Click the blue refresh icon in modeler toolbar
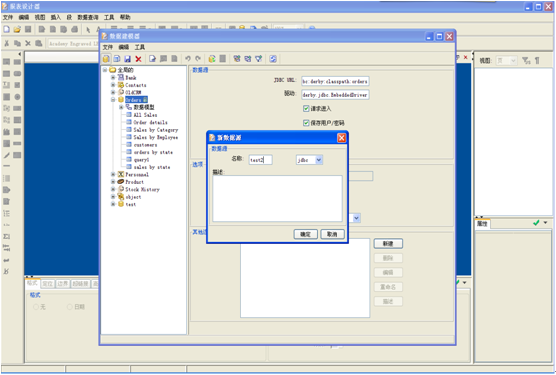This screenshot has height=375, width=556. [273, 59]
